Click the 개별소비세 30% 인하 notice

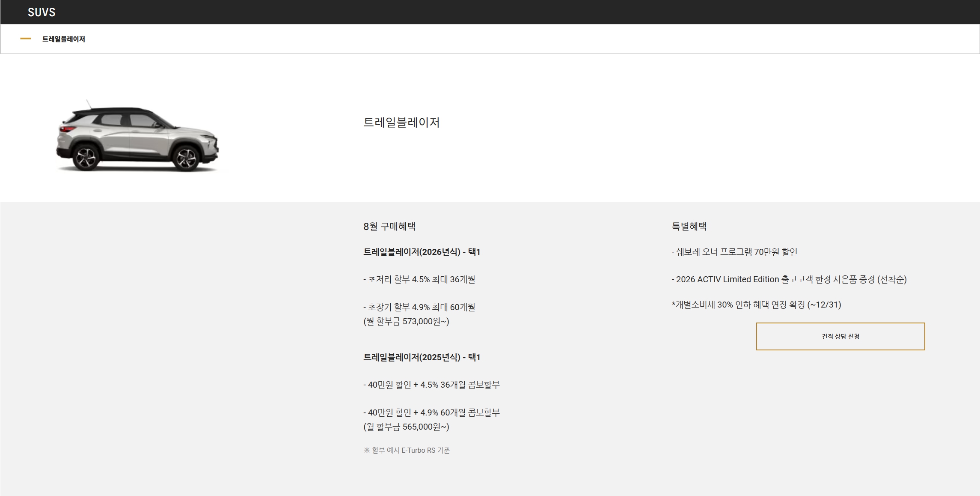pyautogui.click(x=756, y=305)
